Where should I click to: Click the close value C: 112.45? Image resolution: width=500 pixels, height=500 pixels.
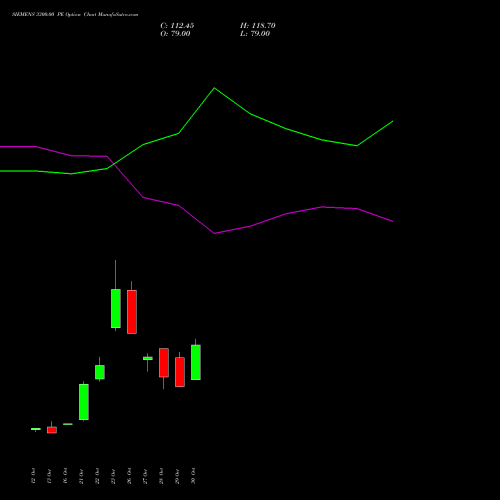coord(177,26)
